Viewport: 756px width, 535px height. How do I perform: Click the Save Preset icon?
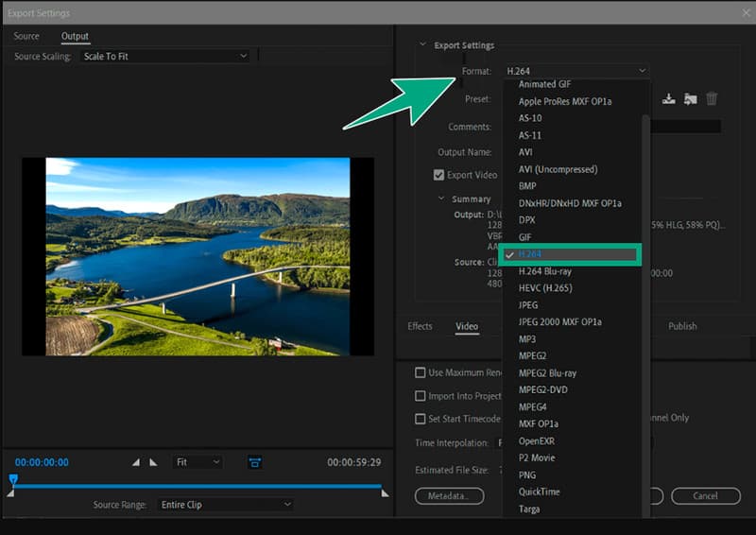(669, 99)
